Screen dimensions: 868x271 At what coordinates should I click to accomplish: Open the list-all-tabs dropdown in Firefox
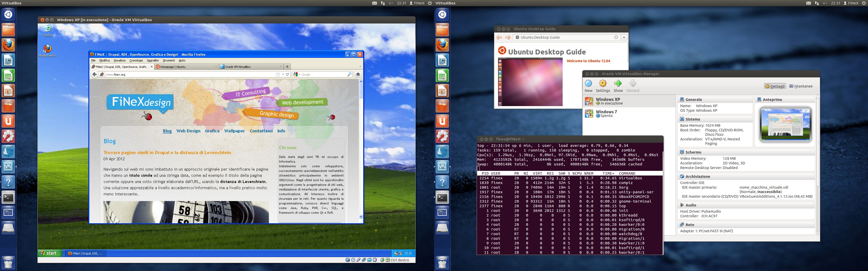[360, 66]
